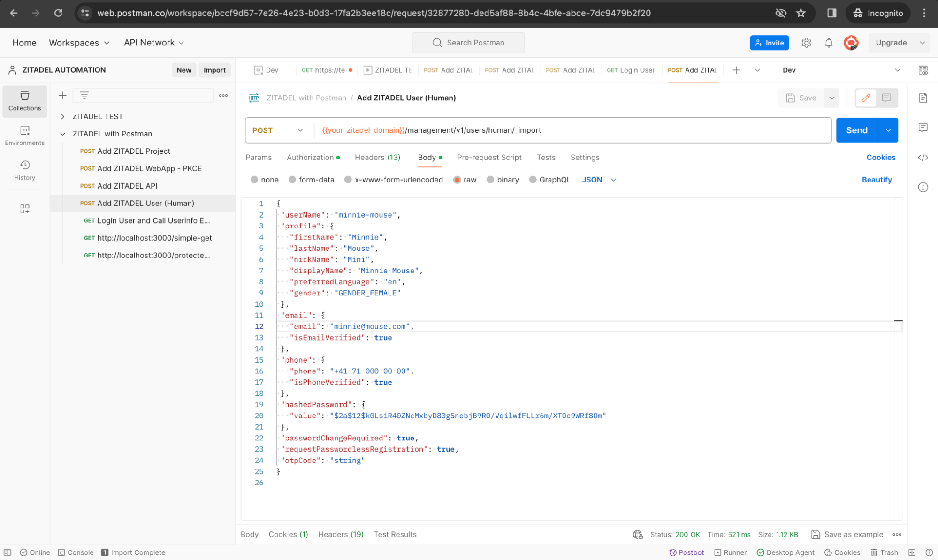Reload the browser page
Screen dimensions: 938x560
point(58,13)
